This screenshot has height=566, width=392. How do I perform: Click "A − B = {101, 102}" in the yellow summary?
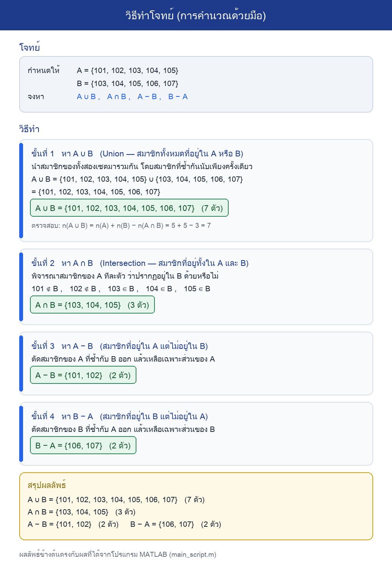(x=60, y=524)
